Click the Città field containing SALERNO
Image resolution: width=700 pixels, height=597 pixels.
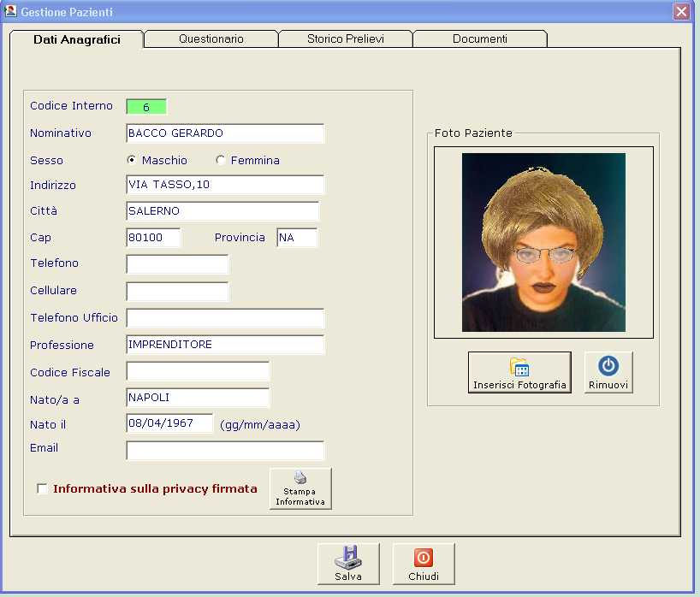click(222, 211)
